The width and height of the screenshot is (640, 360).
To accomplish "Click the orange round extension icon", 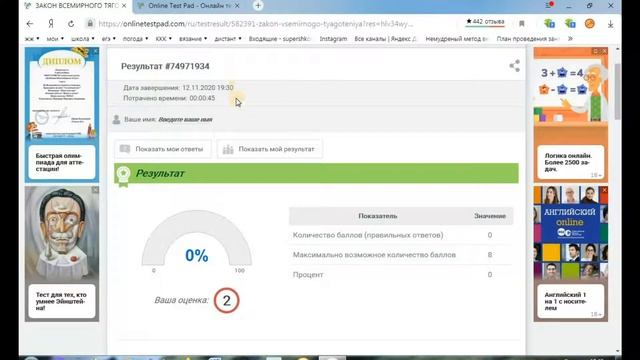I will pos(589,24).
